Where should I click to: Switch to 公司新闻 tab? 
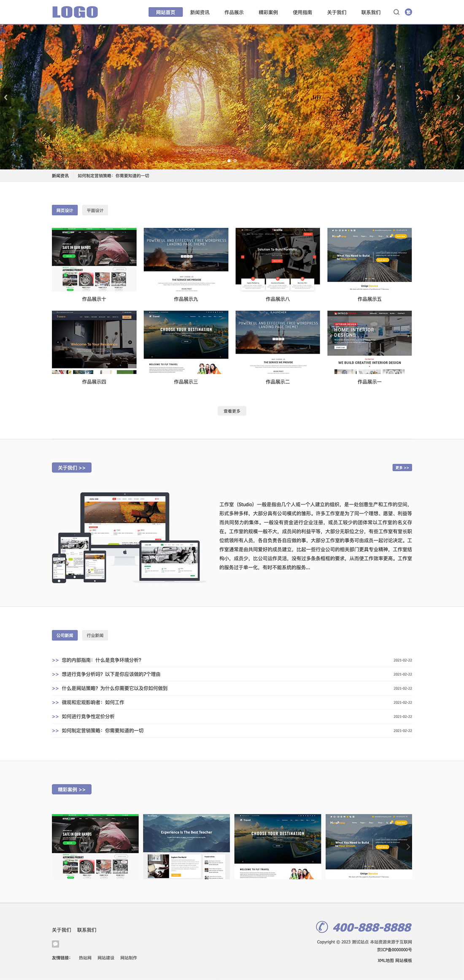(65, 635)
